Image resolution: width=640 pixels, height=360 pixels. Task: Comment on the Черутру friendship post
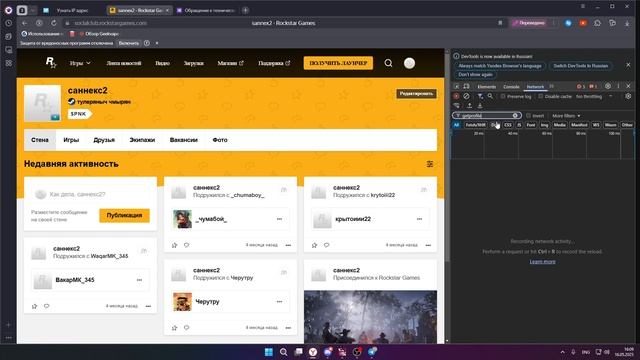187,328
